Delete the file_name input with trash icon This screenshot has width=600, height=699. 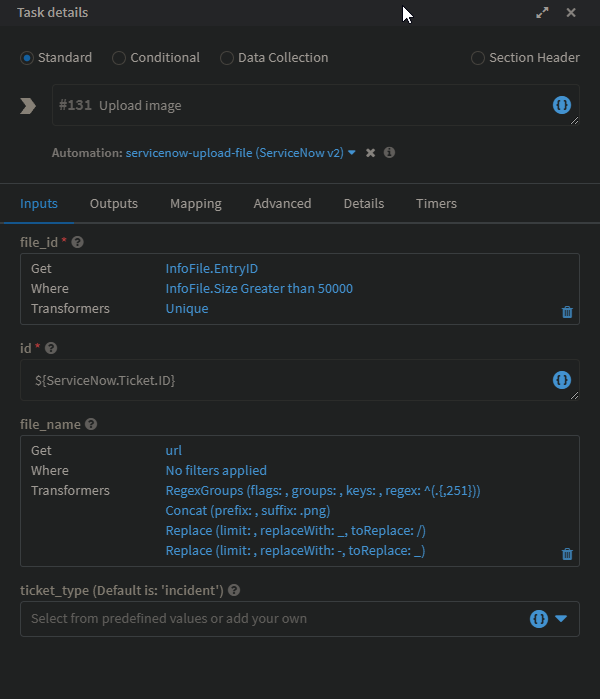point(567,554)
